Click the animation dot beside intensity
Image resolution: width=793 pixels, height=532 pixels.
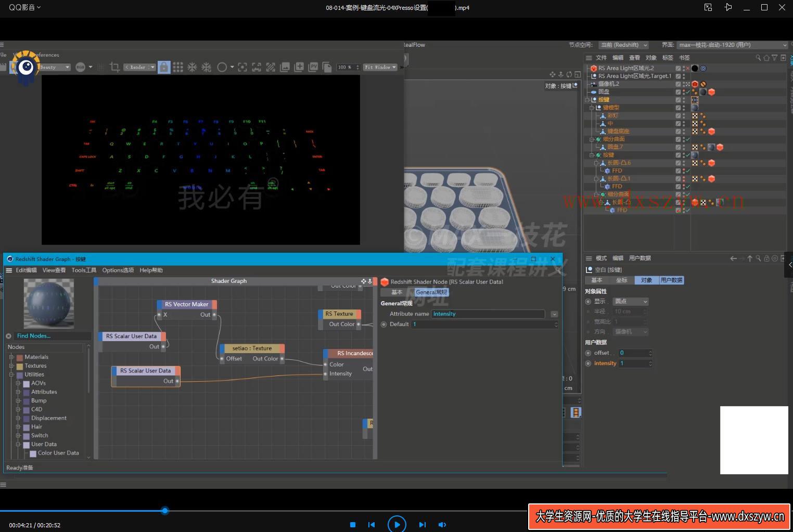pyautogui.click(x=589, y=364)
